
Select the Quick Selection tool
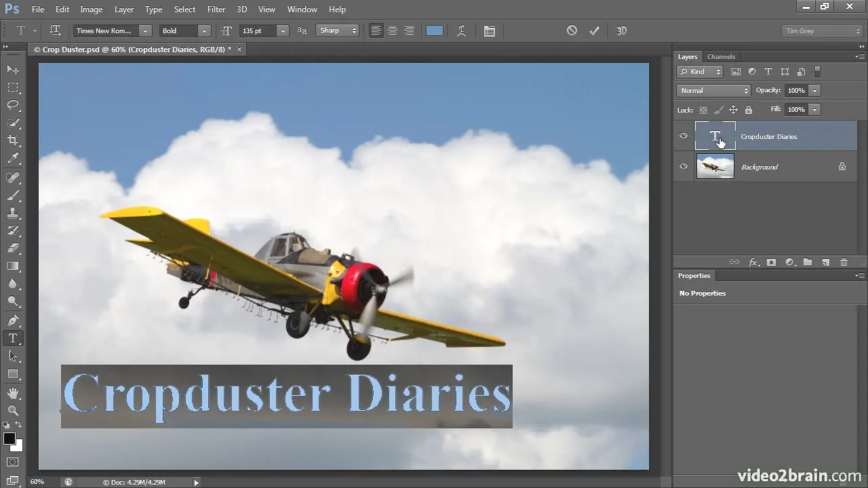13,123
